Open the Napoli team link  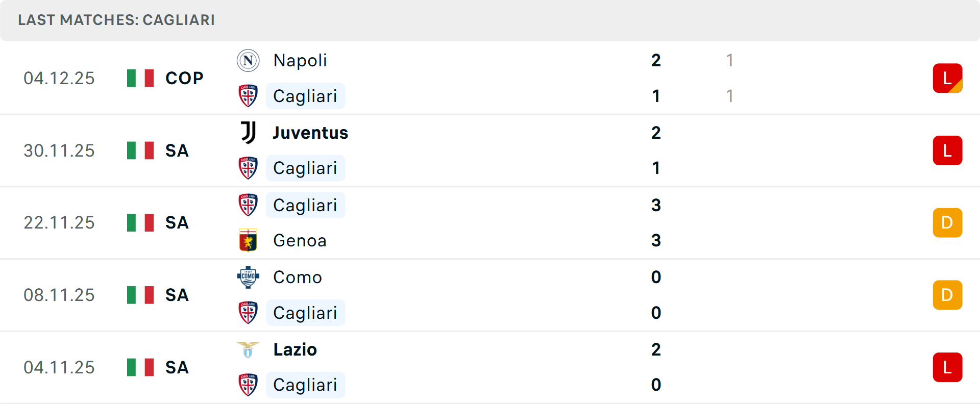[x=300, y=61]
